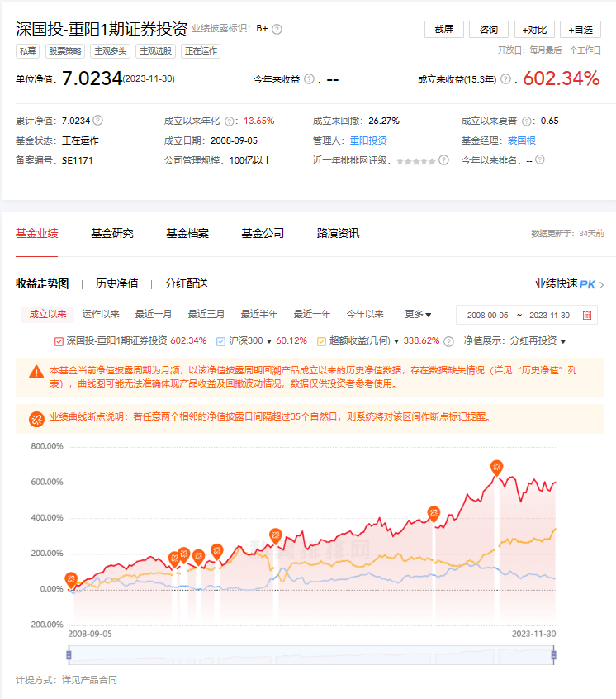Click the right handle of chart range slider
616x699 pixels.
[553, 655]
